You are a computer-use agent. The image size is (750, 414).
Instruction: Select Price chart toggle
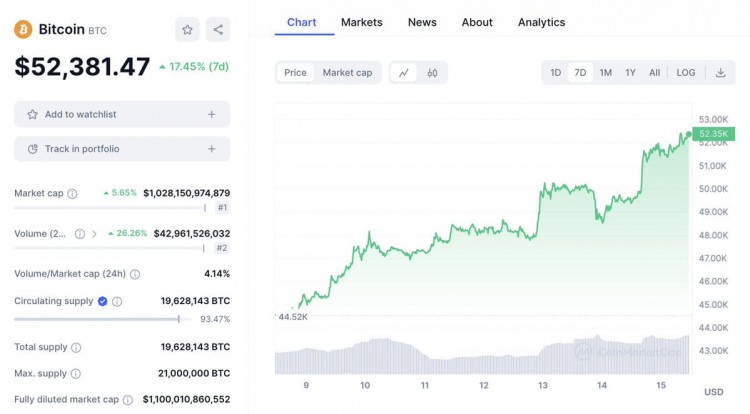(x=295, y=73)
